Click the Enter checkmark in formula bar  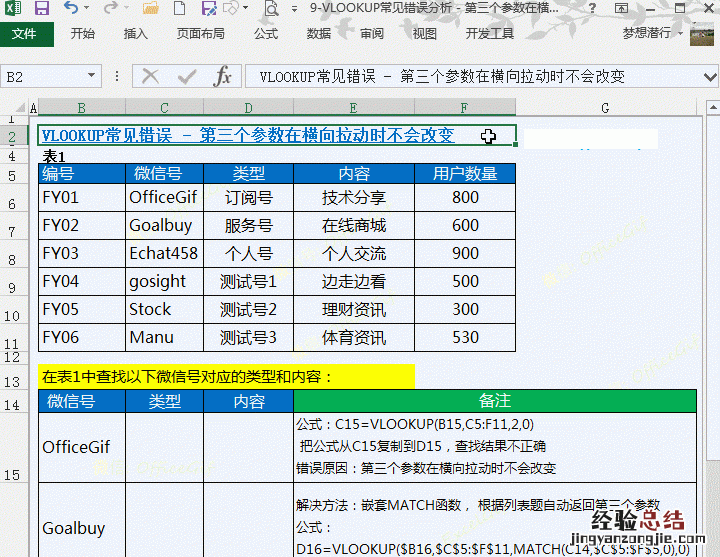point(186,77)
